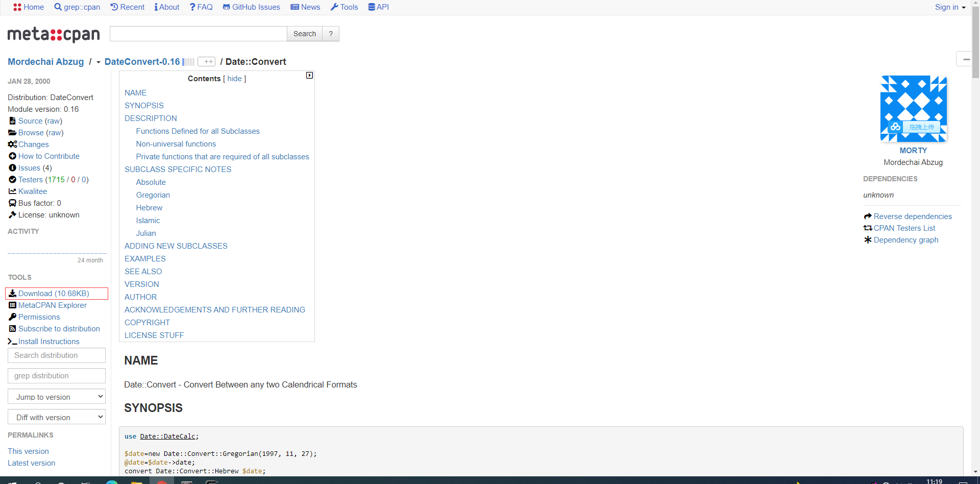The width and height of the screenshot is (980, 484).
Task: Focus the main search input field
Action: pyautogui.click(x=198, y=34)
